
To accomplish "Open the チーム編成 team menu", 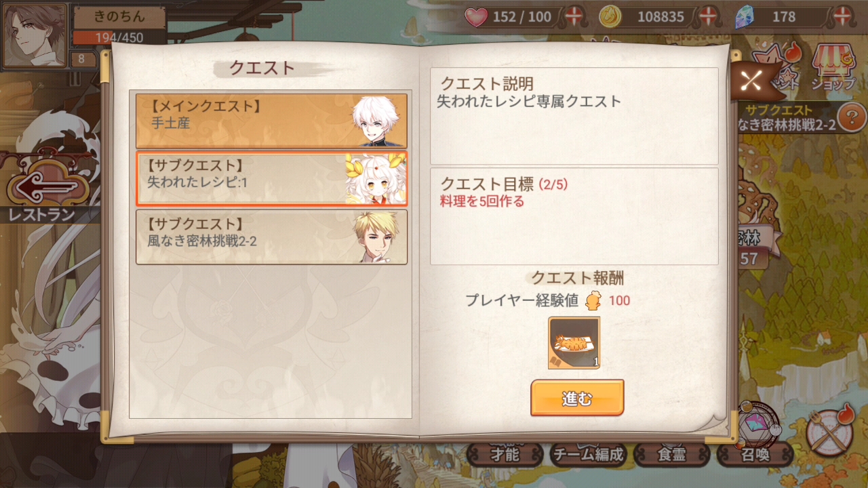I will tap(587, 453).
